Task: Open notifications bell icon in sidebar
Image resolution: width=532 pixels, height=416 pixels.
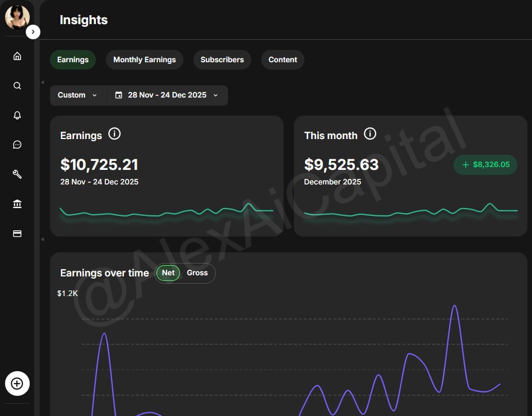Action: click(17, 115)
